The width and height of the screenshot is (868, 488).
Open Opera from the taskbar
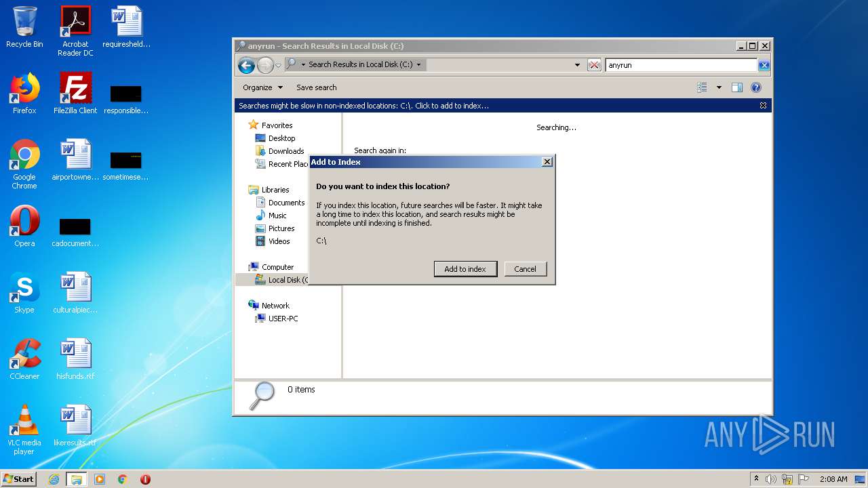coord(145,479)
